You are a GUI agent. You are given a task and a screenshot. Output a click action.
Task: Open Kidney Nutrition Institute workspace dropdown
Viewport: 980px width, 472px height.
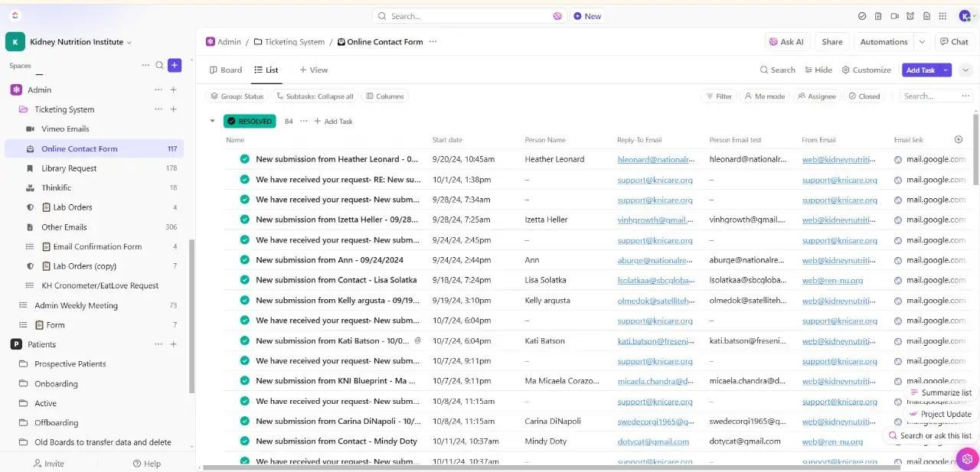[x=80, y=42]
